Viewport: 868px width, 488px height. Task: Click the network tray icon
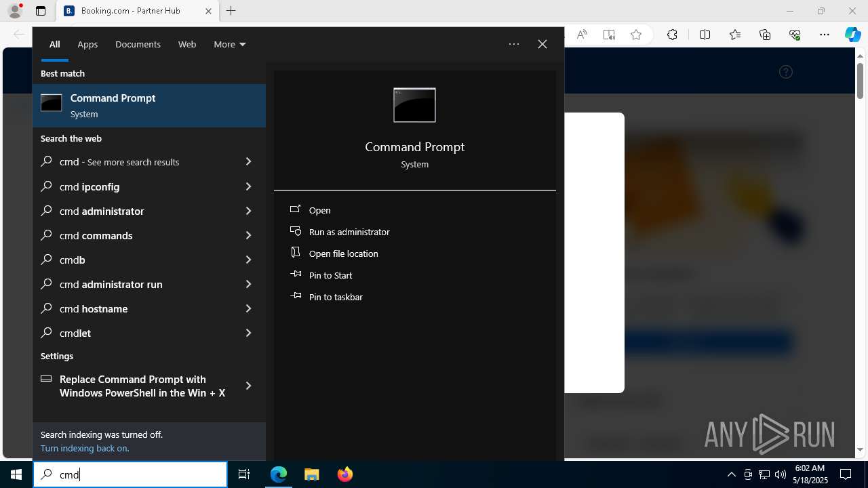(x=764, y=474)
